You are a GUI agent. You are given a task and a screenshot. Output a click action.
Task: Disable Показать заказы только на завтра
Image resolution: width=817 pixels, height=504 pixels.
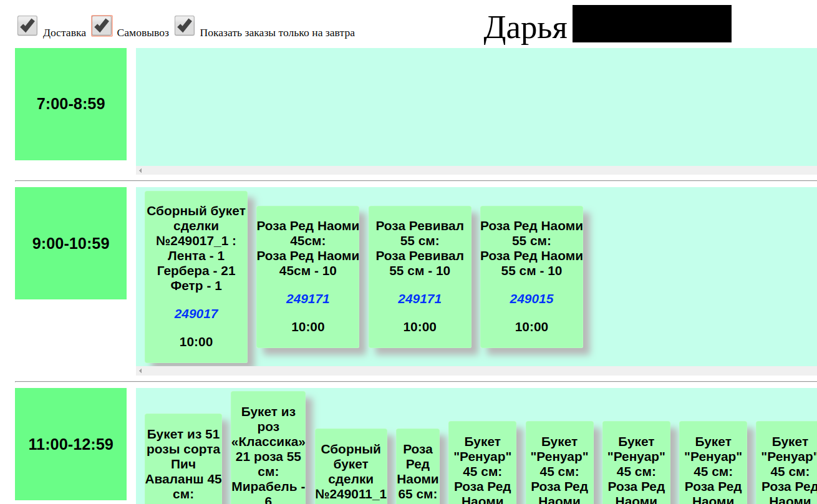[x=185, y=26]
